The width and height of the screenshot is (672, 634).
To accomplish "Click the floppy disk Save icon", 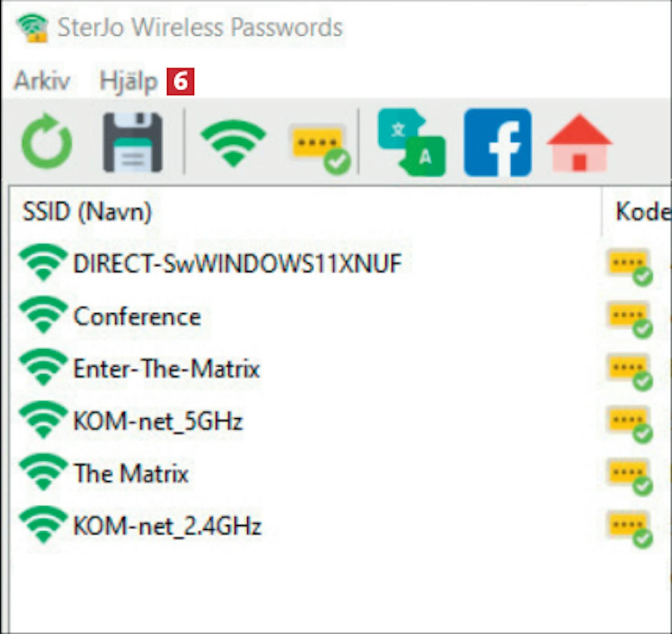I will (x=133, y=142).
